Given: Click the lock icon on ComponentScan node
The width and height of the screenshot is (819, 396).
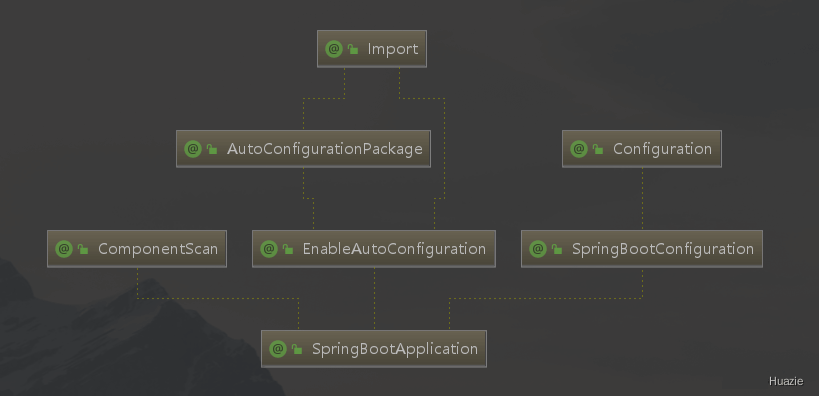Looking at the screenshot, I should [x=83, y=249].
